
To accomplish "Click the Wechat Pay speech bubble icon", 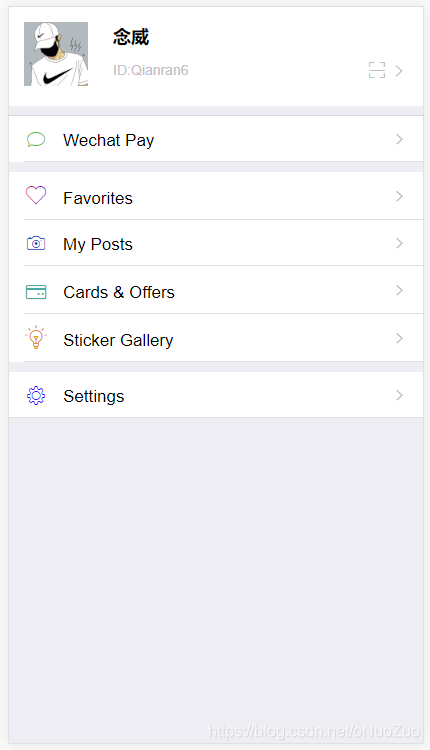I will click(x=36, y=139).
